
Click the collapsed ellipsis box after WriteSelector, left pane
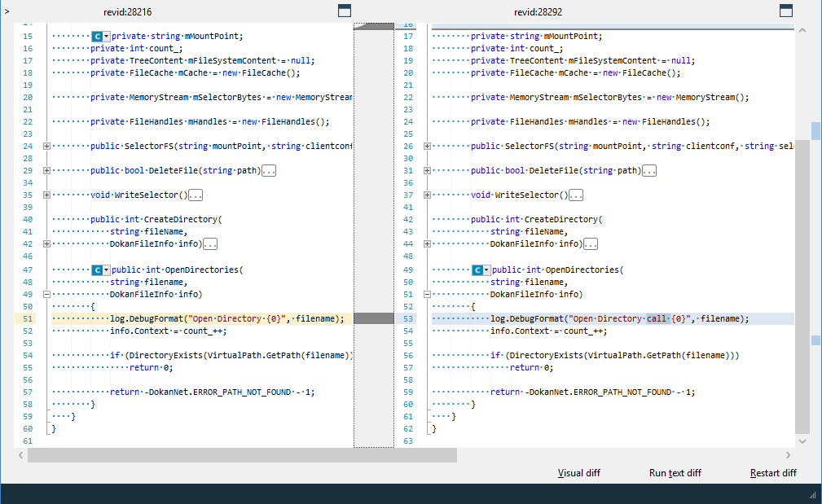[x=196, y=195]
